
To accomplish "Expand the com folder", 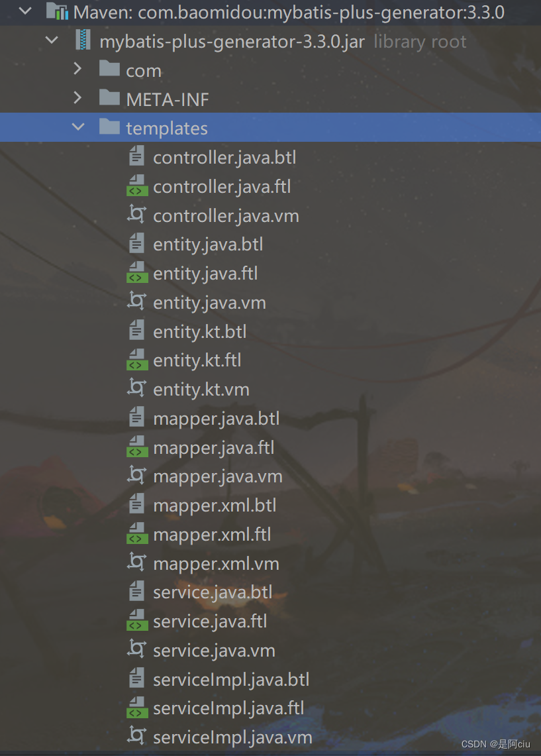I will pos(77,69).
